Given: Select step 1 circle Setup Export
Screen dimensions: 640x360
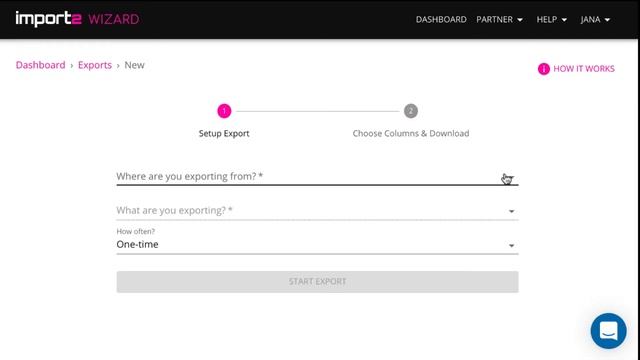Looking at the screenshot, I should point(224,111).
